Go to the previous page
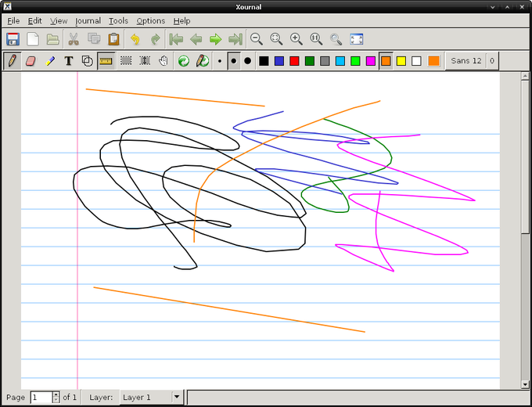This screenshot has width=532, height=407. pos(196,39)
